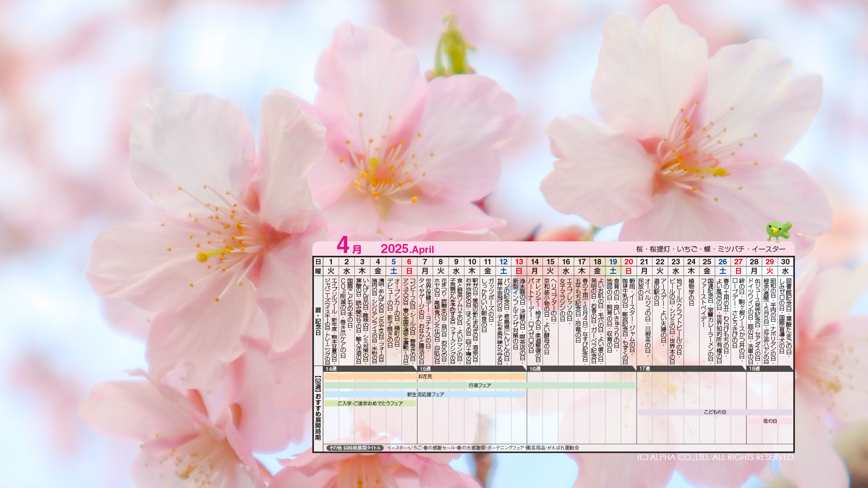Image resolution: width=868 pixels, height=488 pixels.
Task: Click the ご入学・ご進学おめでとうフェア bar
Action: coord(370,404)
